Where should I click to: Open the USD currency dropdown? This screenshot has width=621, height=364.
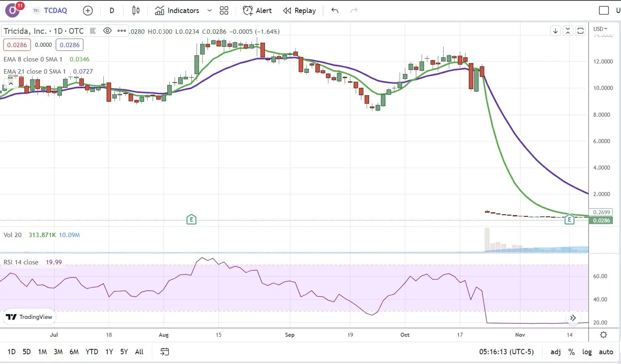click(600, 29)
